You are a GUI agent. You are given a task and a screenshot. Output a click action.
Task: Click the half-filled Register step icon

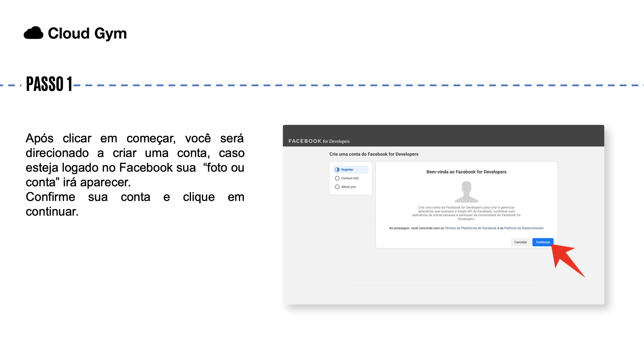point(337,170)
